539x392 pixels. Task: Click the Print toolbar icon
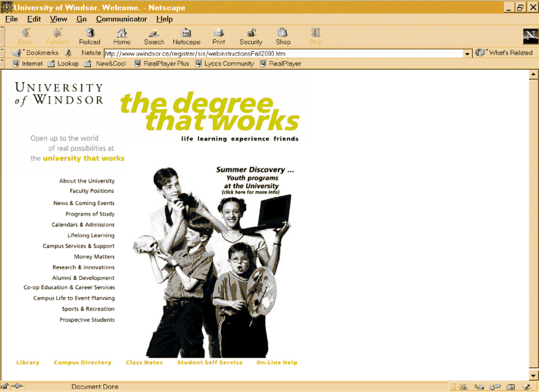click(x=219, y=34)
